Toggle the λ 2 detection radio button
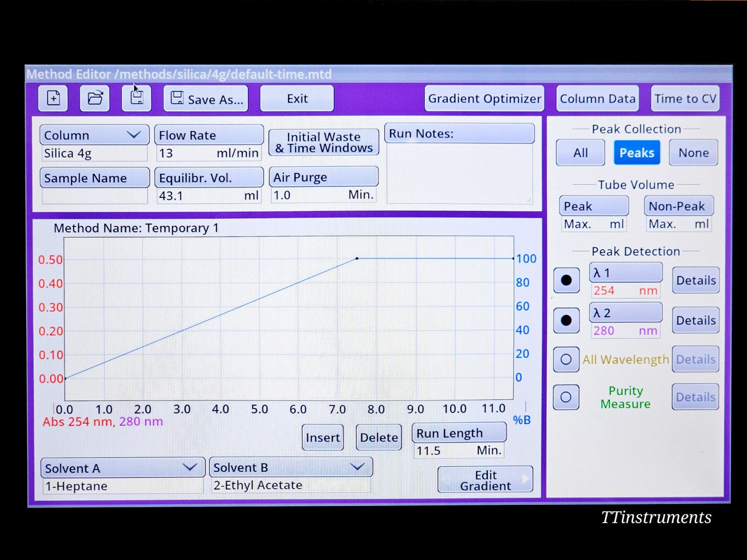 click(566, 320)
